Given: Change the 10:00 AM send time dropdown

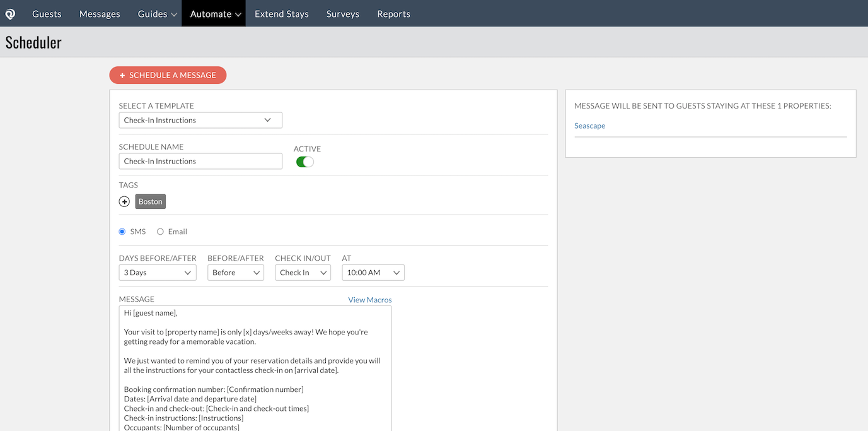Looking at the screenshot, I should [373, 273].
